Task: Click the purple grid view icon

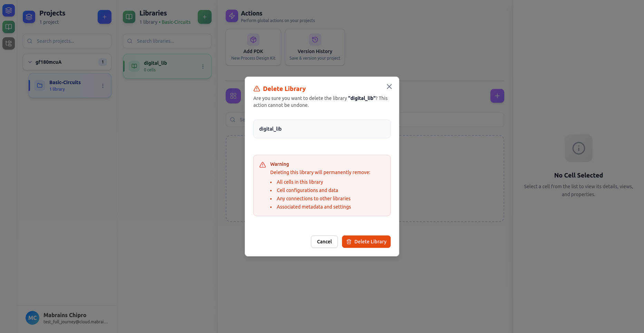Action: coord(233,96)
